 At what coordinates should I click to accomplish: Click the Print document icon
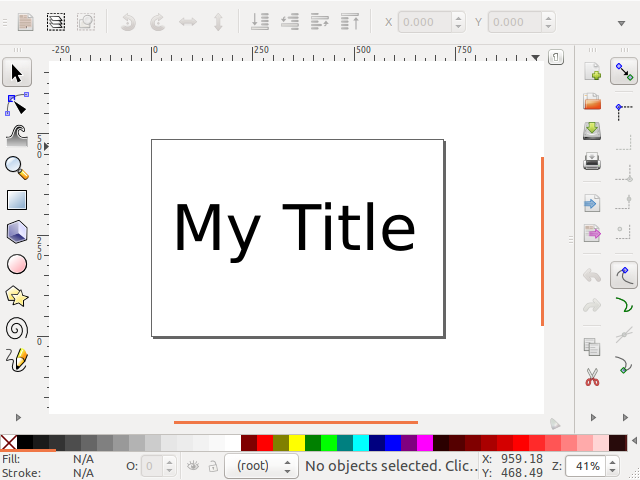tap(592, 161)
